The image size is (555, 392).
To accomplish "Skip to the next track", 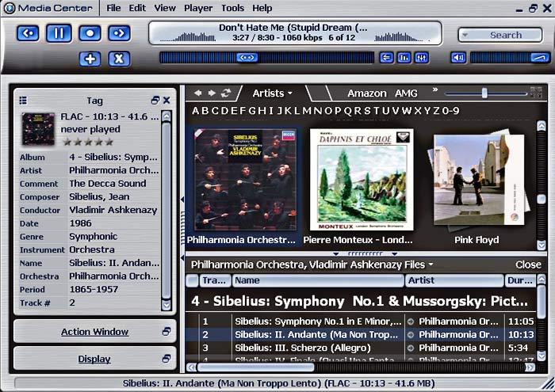I will 118,33.
